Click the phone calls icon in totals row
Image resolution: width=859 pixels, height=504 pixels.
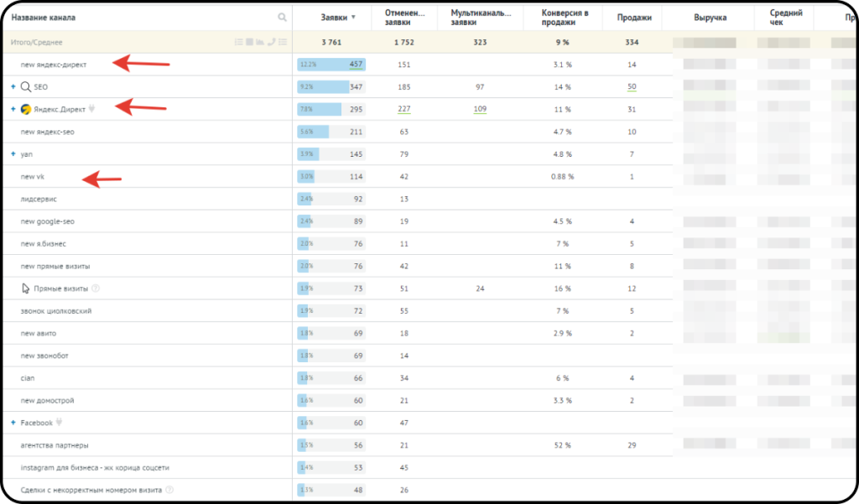[271, 42]
